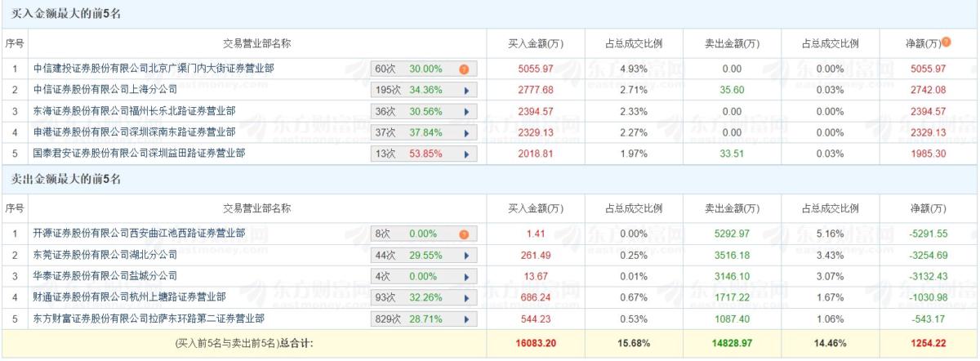Open 申港证券深圳深南东路证券营业部 link
980x361 pixels.
point(134,131)
